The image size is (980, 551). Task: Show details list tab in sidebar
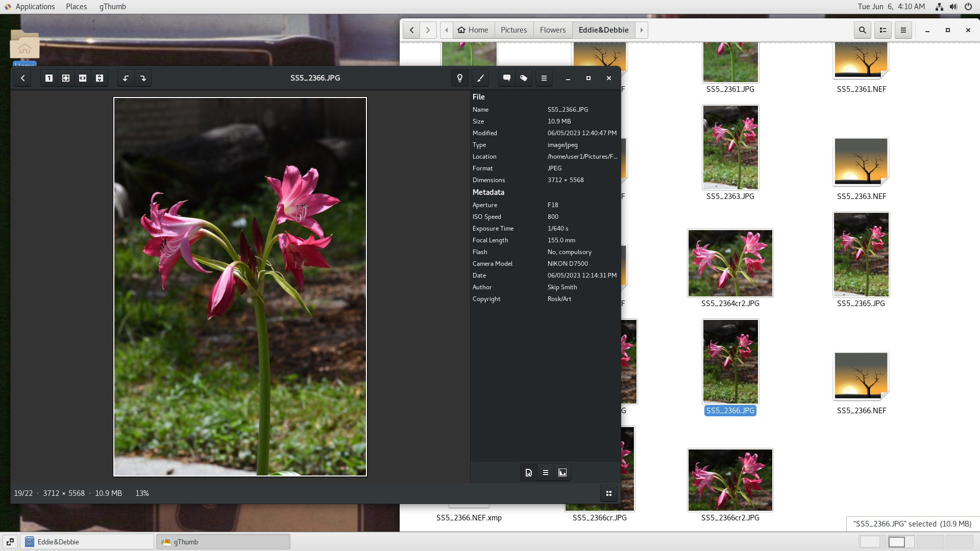coord(546,472)
